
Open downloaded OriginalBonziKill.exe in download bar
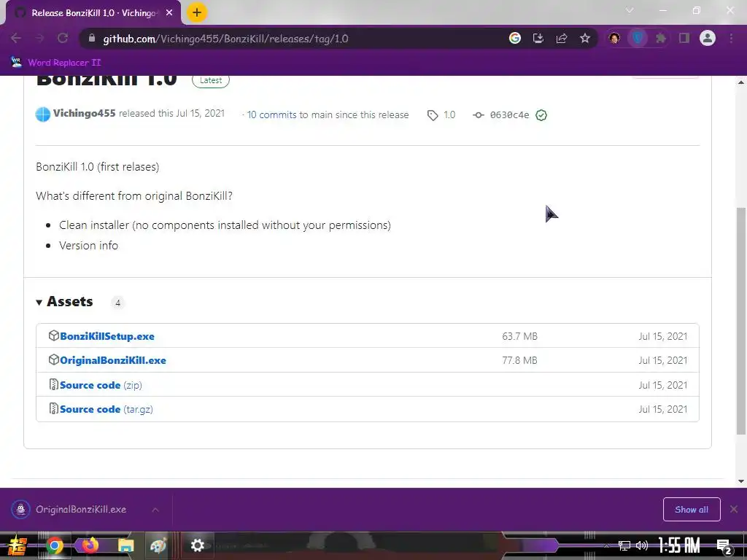(81, 510)
